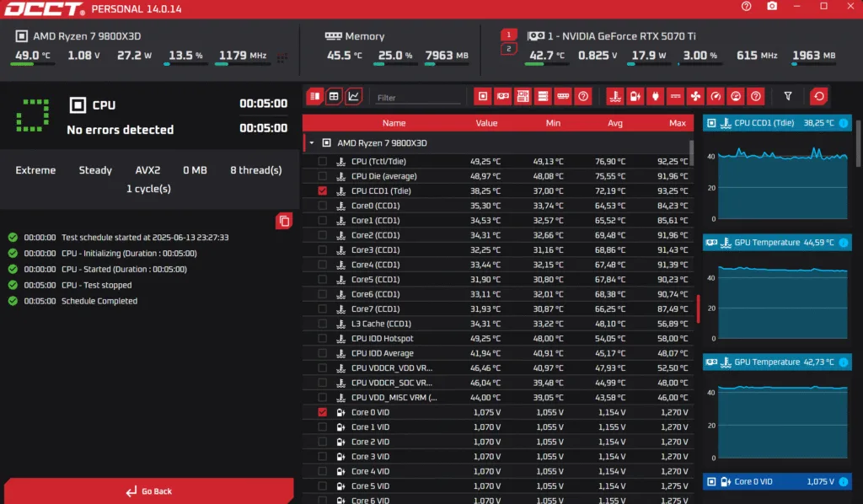Viewport: 863px width, 504px height.
Task: Reset the min/max sensor statistics
Action: pos(819,96)
